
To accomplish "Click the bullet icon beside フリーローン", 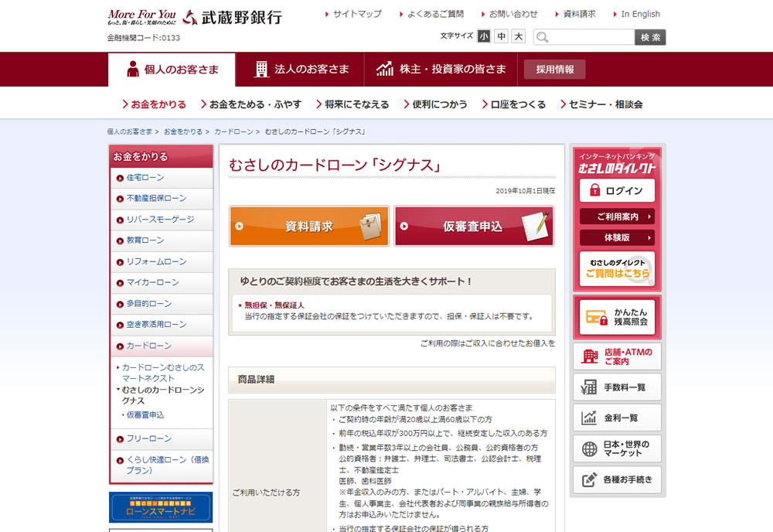I will click(120, 439).
